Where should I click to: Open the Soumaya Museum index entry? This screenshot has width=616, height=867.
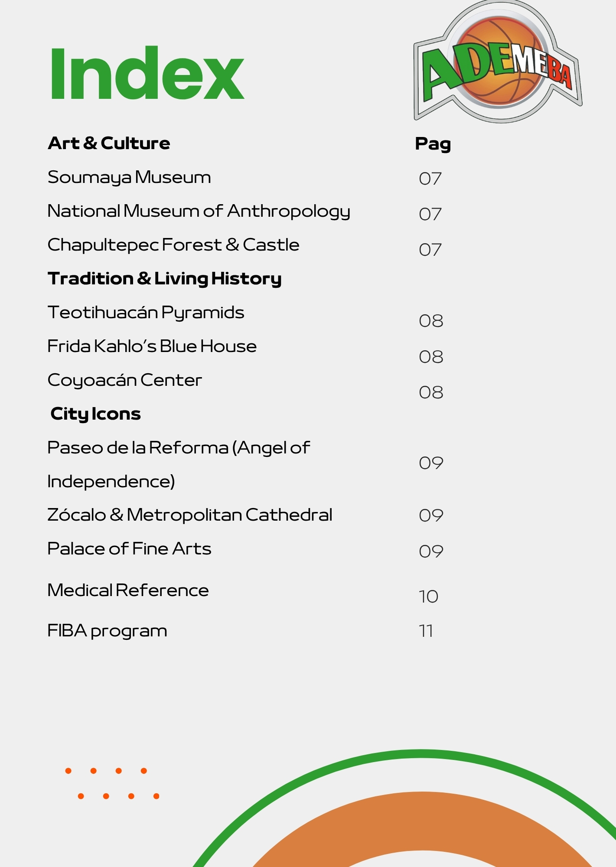click(129, 177)
